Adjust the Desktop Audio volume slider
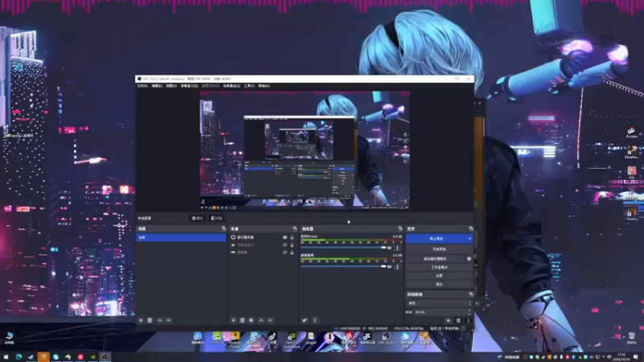The width and height of the screenshot is (644, 362). (x=344, y=267)
